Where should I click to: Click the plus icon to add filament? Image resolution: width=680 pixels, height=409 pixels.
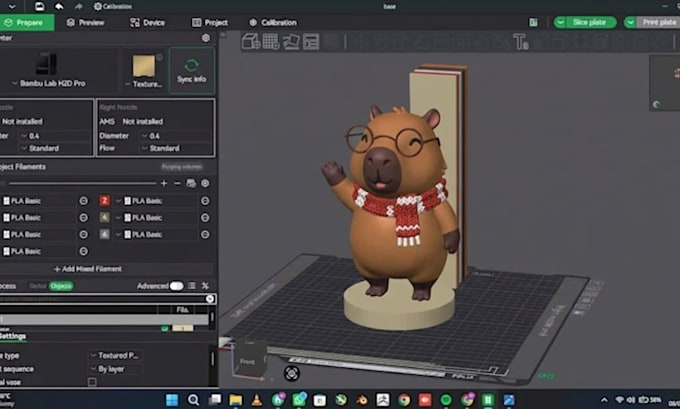pos(164,183)
